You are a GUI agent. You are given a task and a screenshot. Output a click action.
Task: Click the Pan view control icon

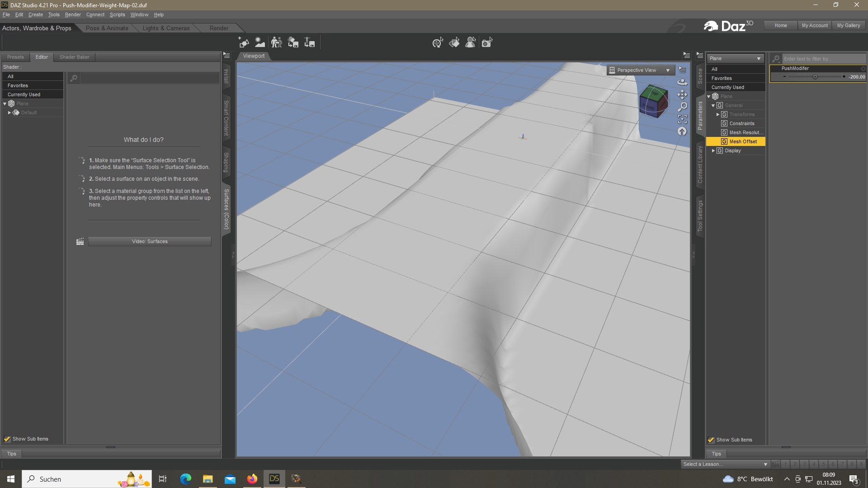tap(682, 94)
